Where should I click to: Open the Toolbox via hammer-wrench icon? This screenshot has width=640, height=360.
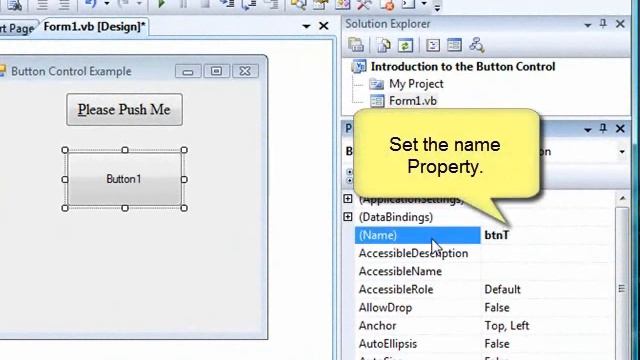tap(364, 4)
